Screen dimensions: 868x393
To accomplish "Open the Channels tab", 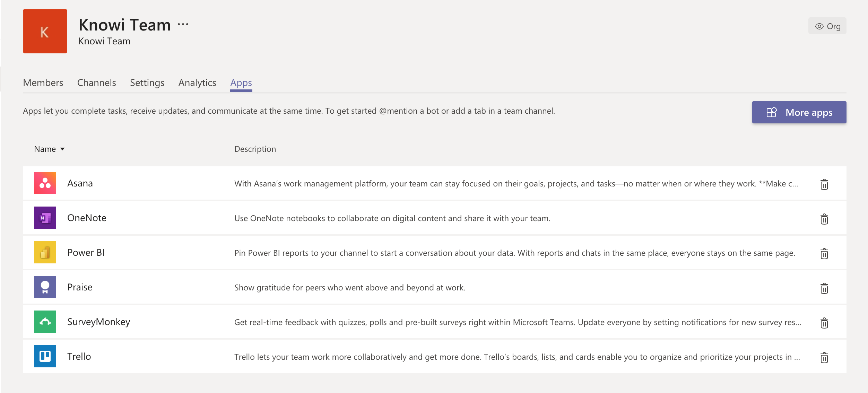I will (x=96, y=82).
